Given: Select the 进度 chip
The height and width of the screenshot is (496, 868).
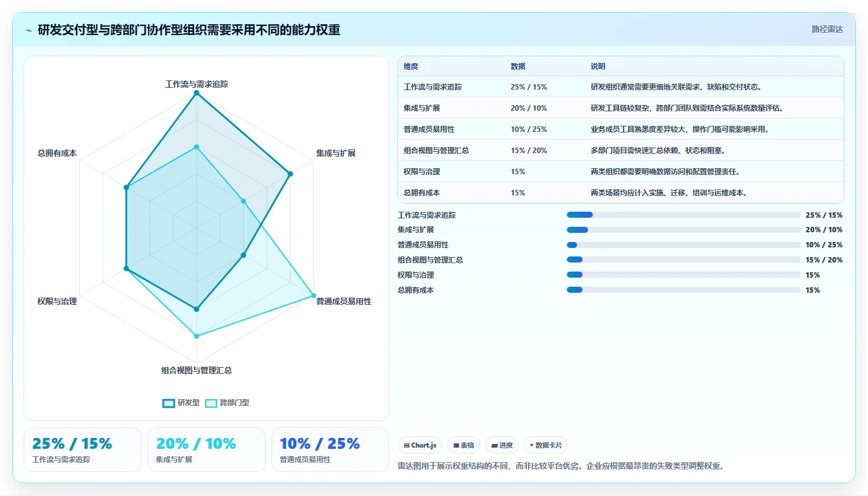Looking at the screenshot, I should (502, 445).
